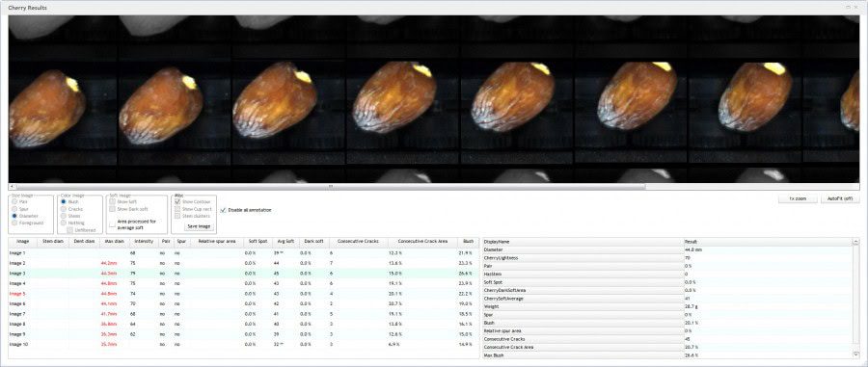
Task: Click the Result column header
Action: tap(769, 242)
